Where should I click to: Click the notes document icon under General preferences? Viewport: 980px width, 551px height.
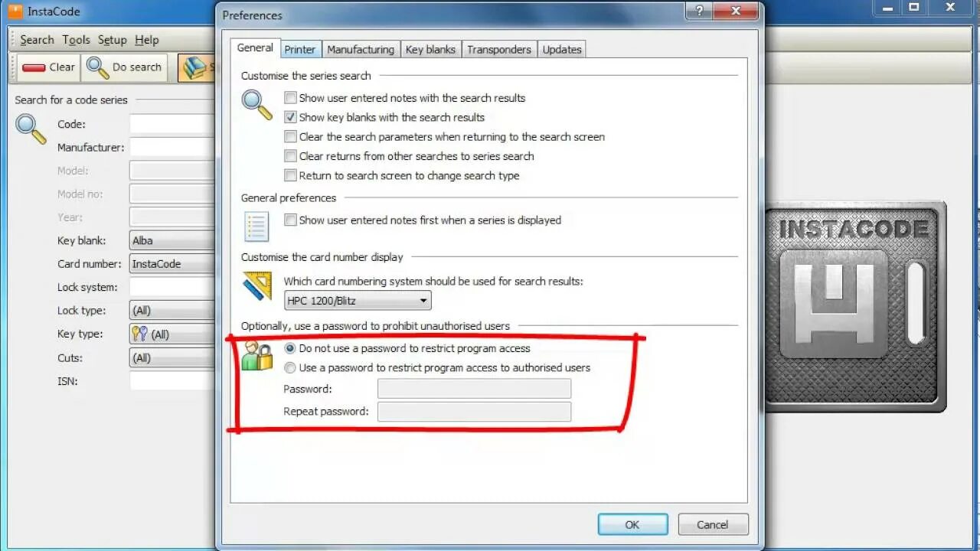tap(256, 227)
